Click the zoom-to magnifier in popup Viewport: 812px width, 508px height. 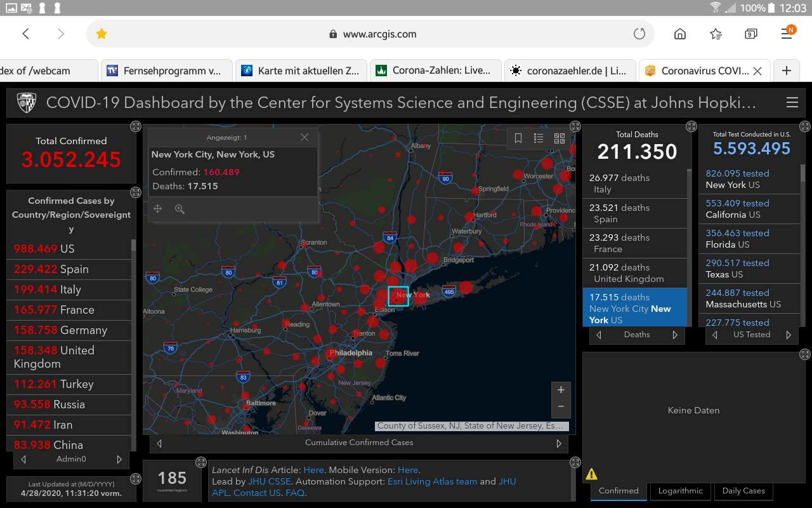click(180, 209)
